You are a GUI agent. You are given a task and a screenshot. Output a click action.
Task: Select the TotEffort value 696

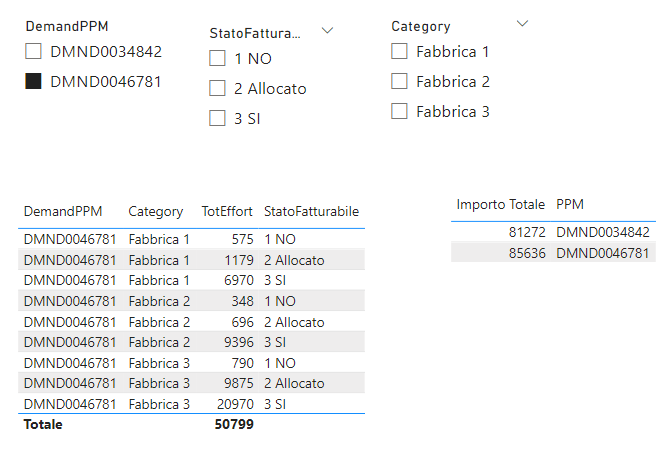click(243, 322)
